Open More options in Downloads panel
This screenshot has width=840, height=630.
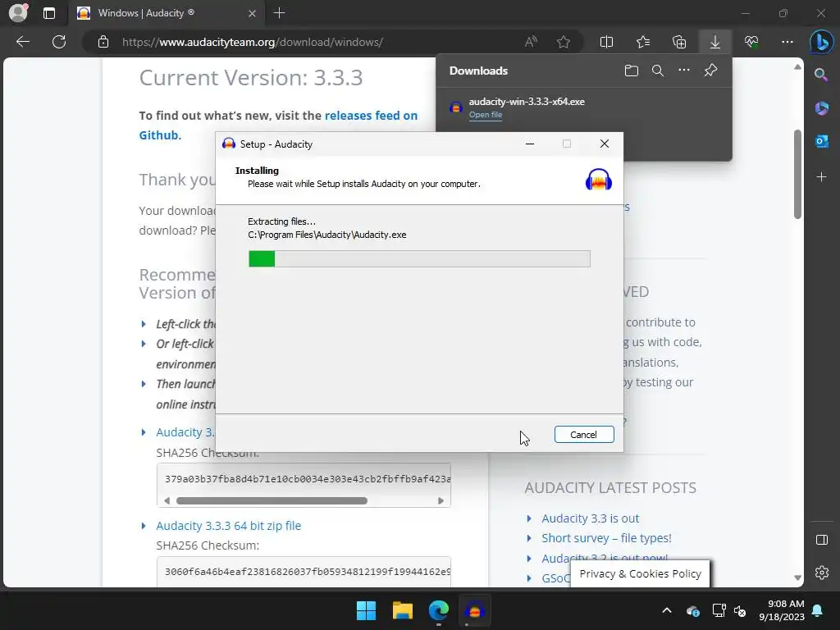(x=684, y=71)
